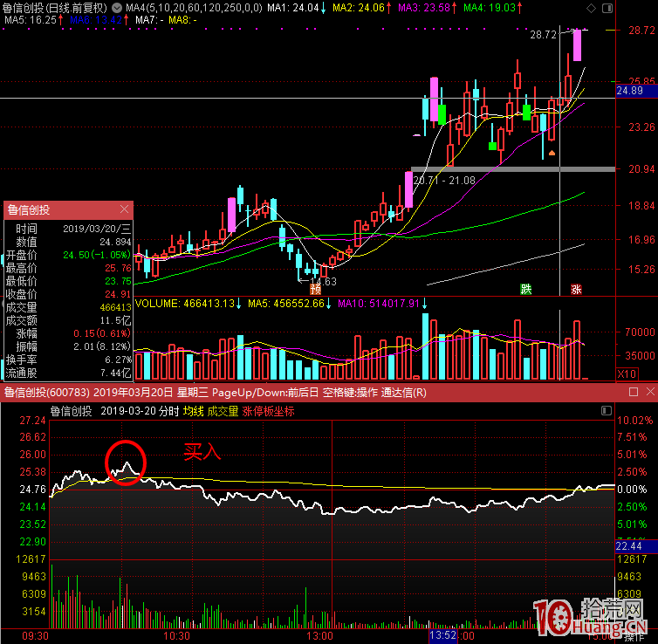The height and width of the screenshot is (644, 658).
Task: Click the 最高价 25.76 row
Action: coord(68,268)
